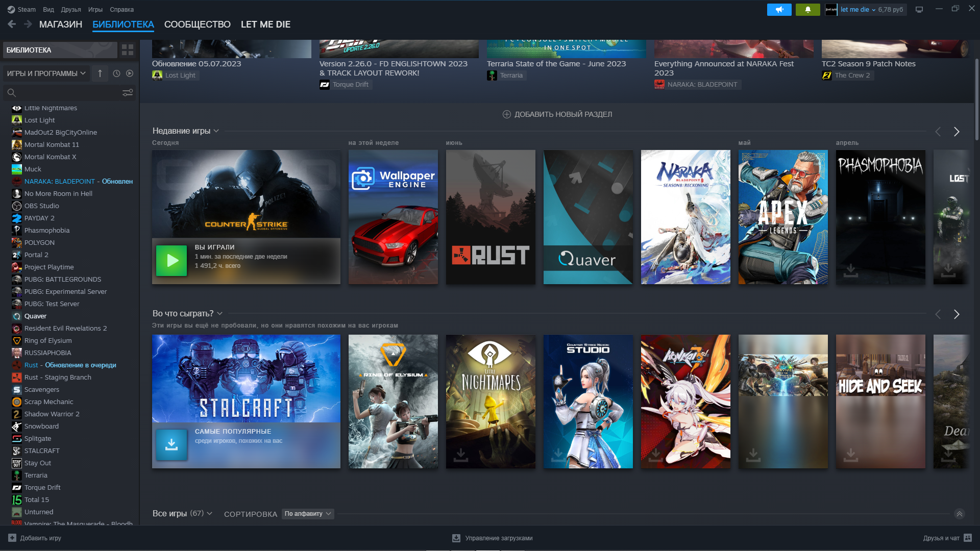The width and height of the screenshot is (980, 551).
Task: Click the Torque Drift news tag
Action: coord(346,85)
